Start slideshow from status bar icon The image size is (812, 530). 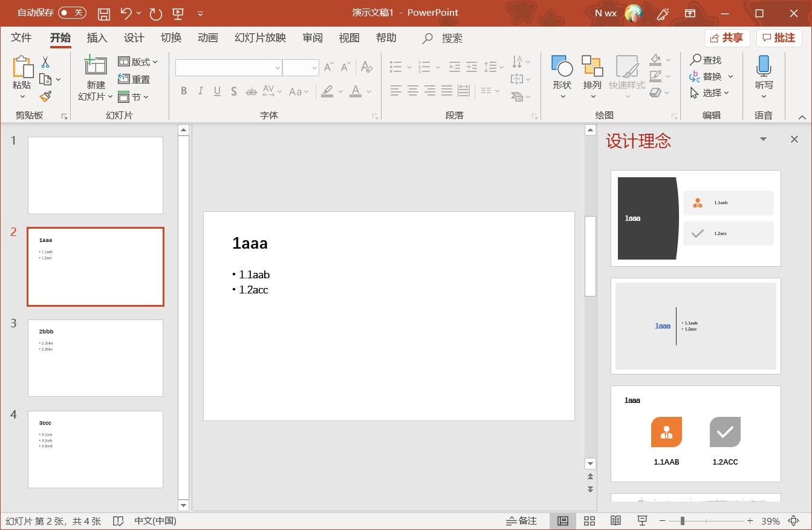(x=642, y=521)
